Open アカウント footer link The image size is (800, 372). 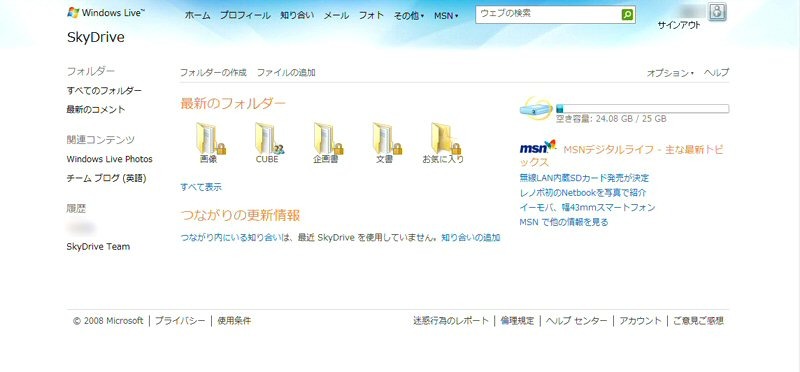(x=640, y=321)
